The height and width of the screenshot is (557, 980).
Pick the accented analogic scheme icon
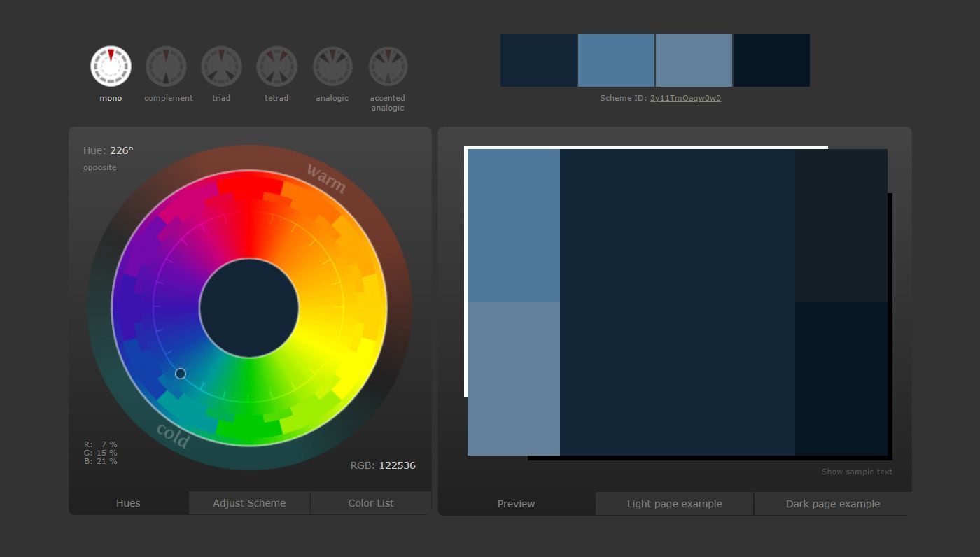388,66
